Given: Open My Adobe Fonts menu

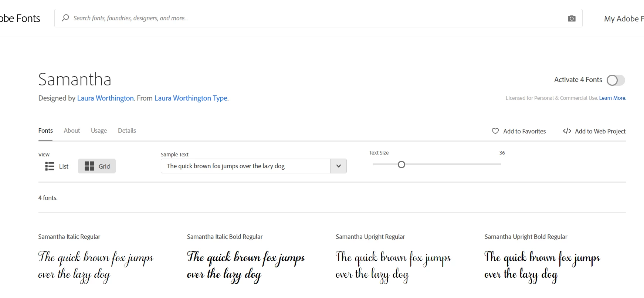Looking at the screenshot, I should pyautogui.click(x=624, y=18).
